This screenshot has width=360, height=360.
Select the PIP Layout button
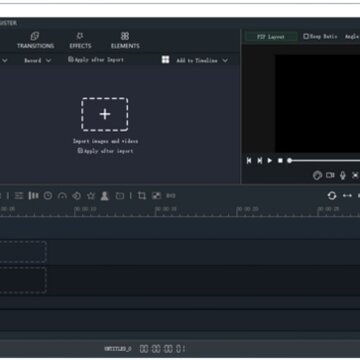[x=271, y=37]
